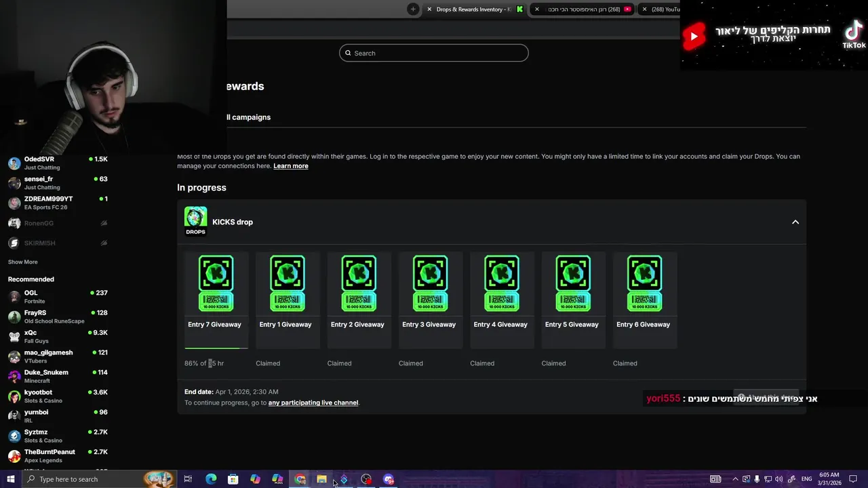Screen dimensions: 868x488
Task: Switch to Google Chrome in taskbar
Action: coord(300,479)
